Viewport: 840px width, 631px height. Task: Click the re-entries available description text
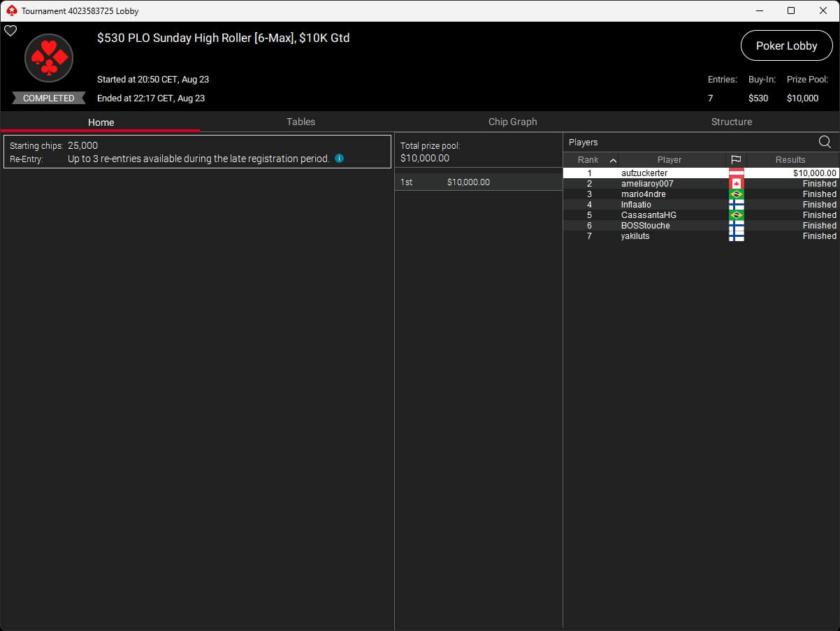[x=198, y=159]
